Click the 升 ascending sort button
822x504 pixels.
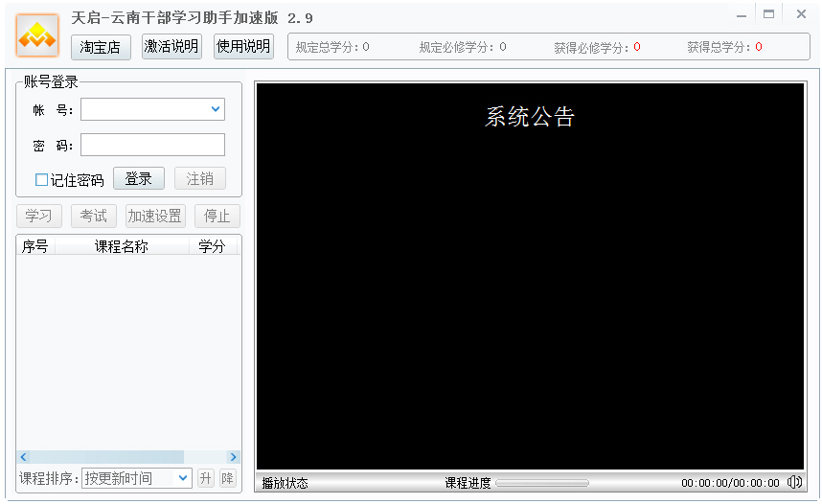coord(206,478)
